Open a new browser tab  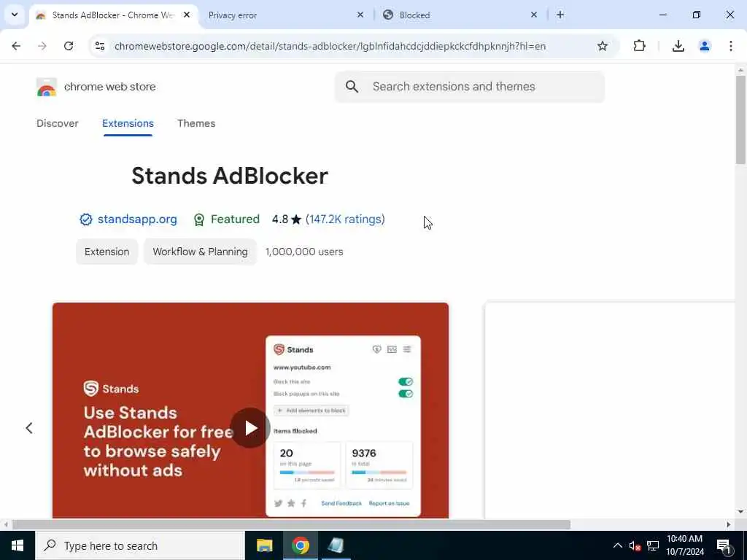coord(560,15)
